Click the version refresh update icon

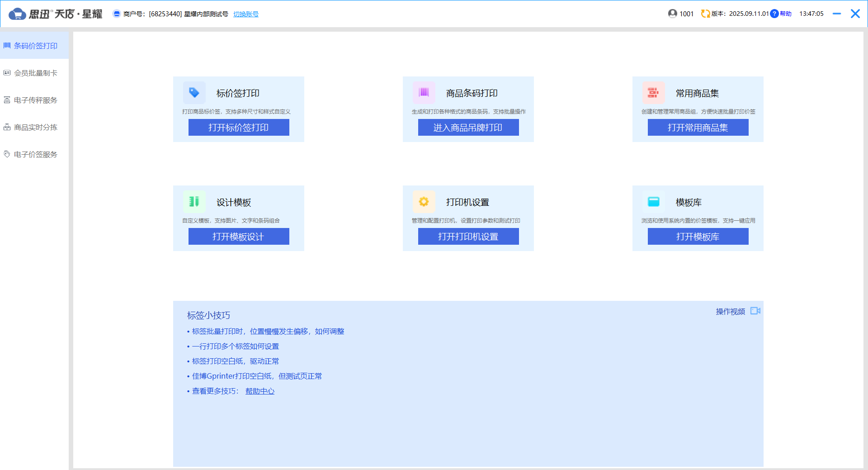click(705, 14)
